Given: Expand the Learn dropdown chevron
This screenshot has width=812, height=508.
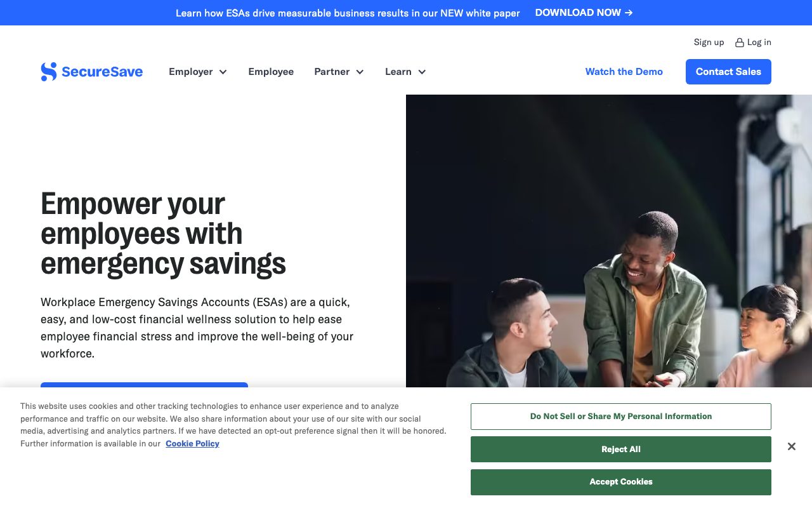Looking at the screenshot, I should [422, 72].
